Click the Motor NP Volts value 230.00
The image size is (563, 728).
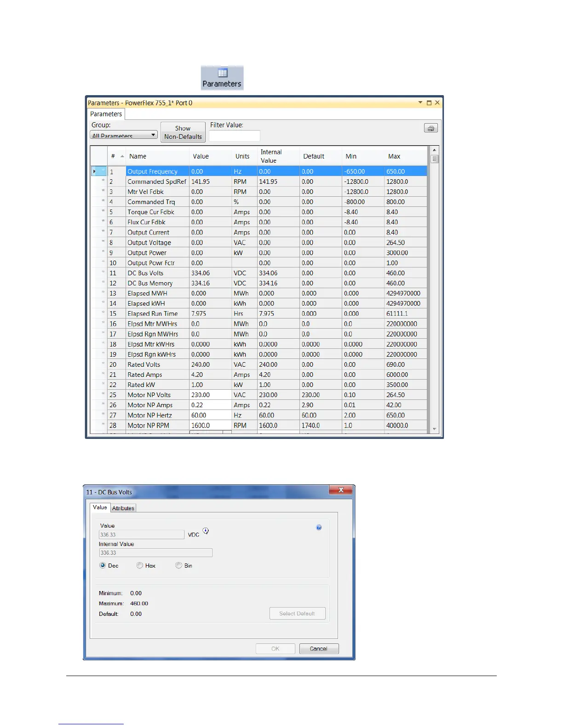[x=211, y=395]
